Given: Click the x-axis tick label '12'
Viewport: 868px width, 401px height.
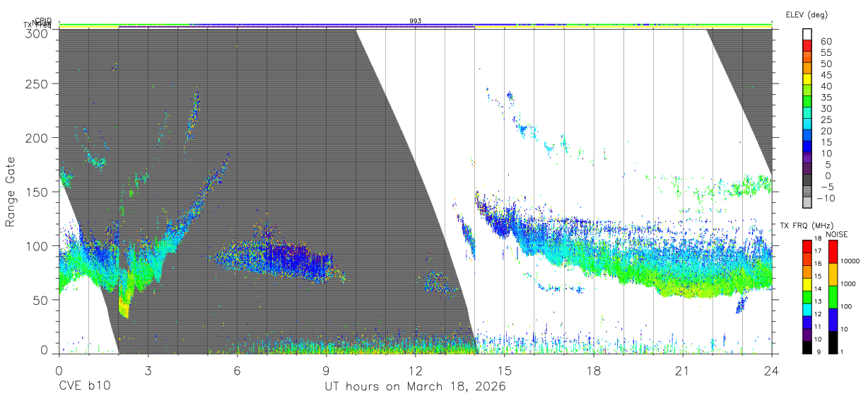Looking at the screenshot, I should 415,370.
